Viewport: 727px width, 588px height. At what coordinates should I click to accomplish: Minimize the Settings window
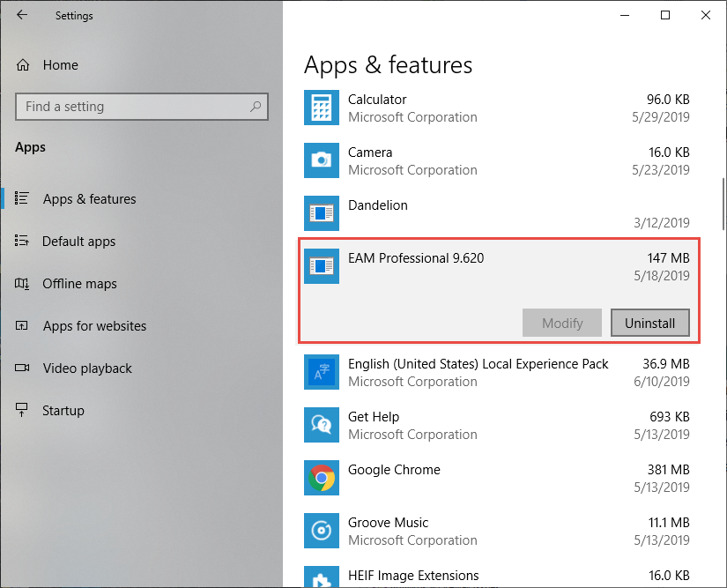click(x=625, y=15)
